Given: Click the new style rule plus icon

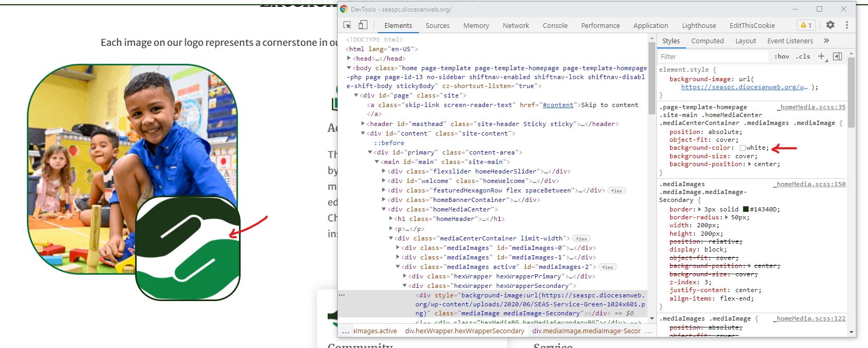Looking at the screenshot, I should pos(821,56).
